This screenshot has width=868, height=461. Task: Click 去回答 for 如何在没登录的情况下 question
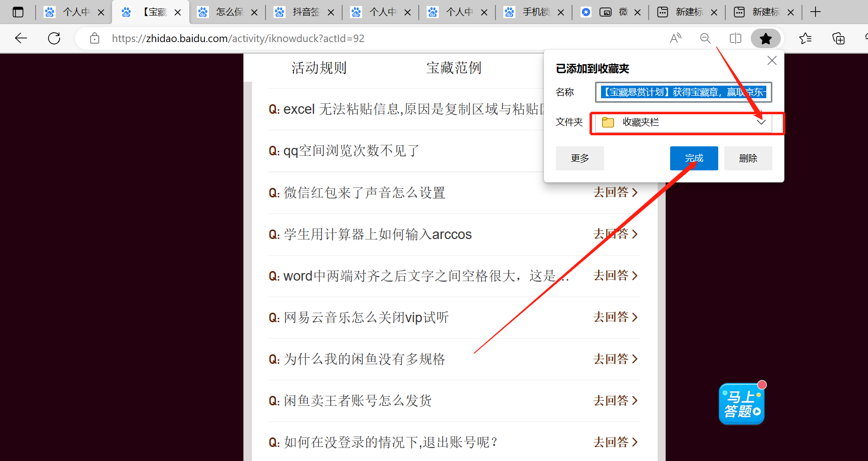(x=616, y=442)
